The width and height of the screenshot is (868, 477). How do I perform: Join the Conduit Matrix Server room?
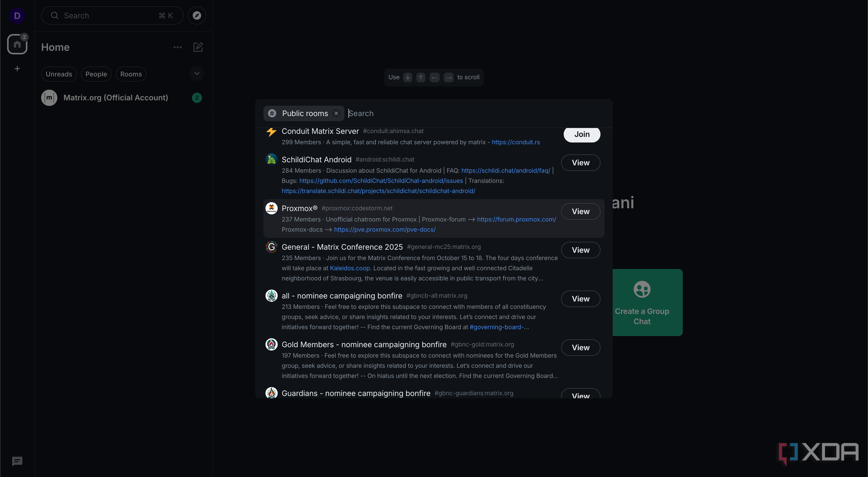582,135
